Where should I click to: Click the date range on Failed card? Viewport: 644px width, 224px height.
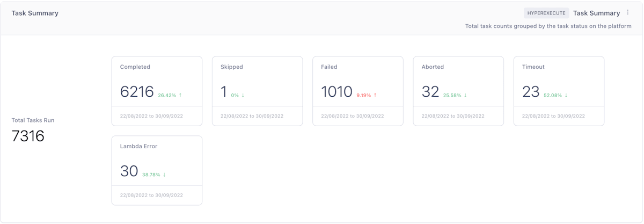(353, 116)
